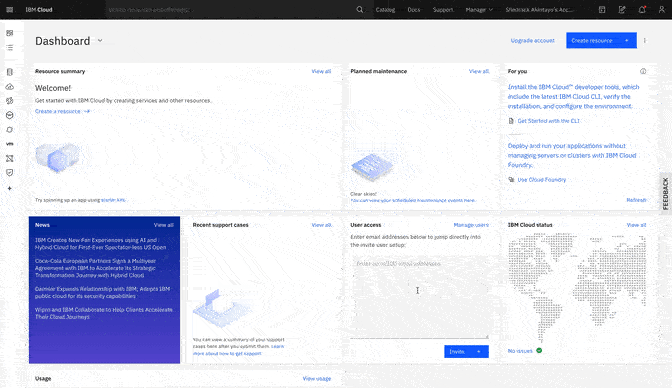This screenshot has height=388, width=672.
Task: Click the info icon in For you card
Action: pos(643,71)
